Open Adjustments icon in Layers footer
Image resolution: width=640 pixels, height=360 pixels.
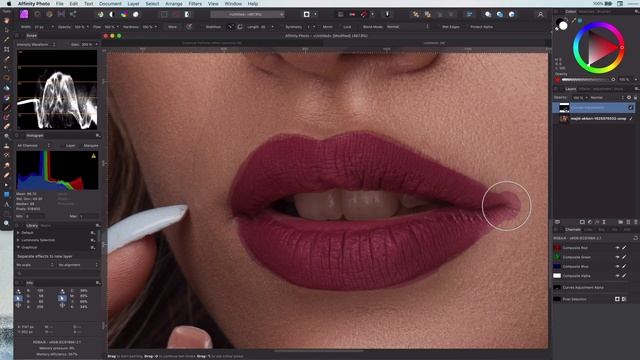[x=590, y=222]
